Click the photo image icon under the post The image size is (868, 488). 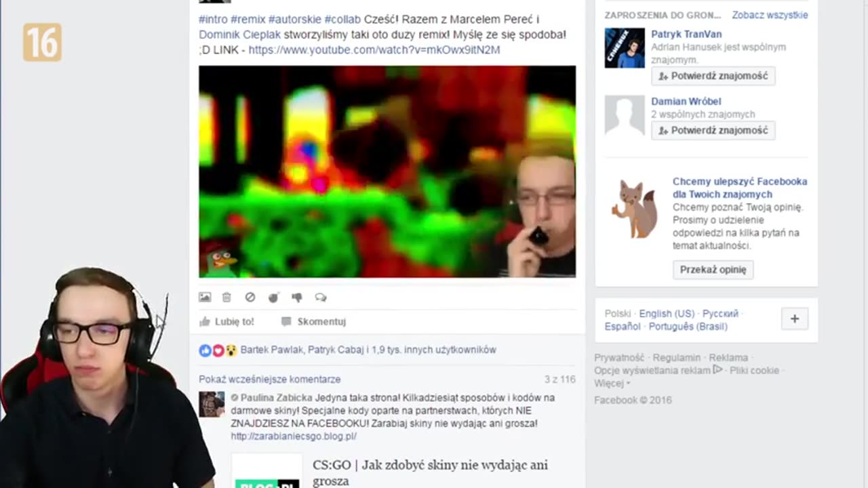[x=205, y=297]
